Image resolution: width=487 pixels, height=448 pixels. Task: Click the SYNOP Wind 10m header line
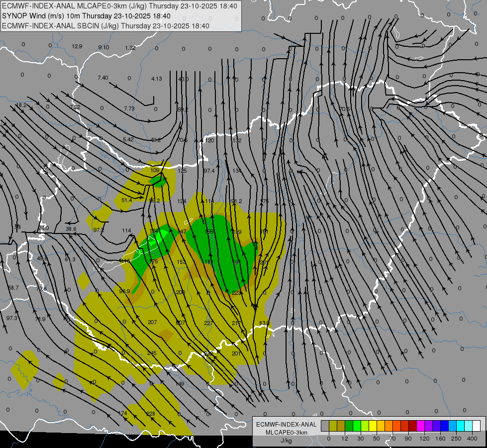click(x=86, y=16)
